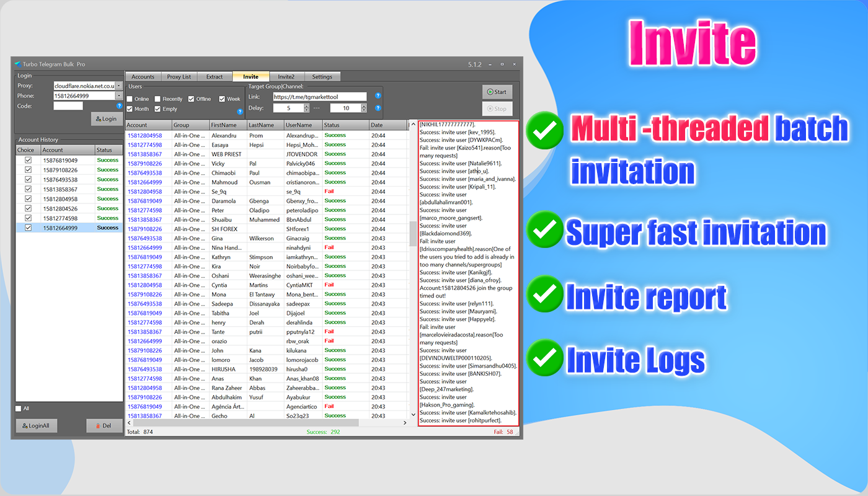Uncheck the choice box for account 15812804526
The width and height of the screenshot is (868, 496).
point(28,208)
